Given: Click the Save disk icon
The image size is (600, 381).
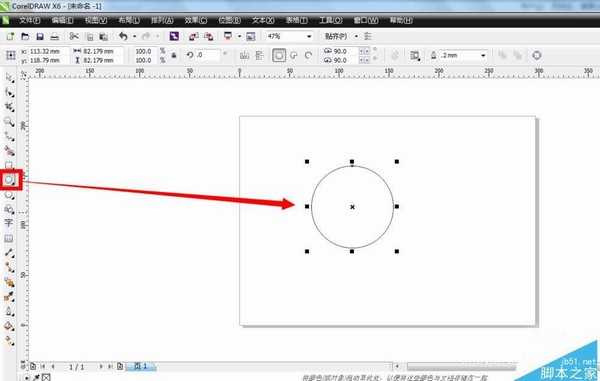Looking at the screenshot, I should click(40, 37).
